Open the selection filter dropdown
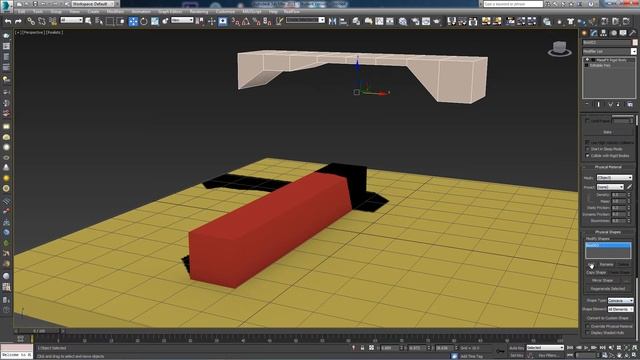This screenshot has height=360, width=640. tap(72, 20)
